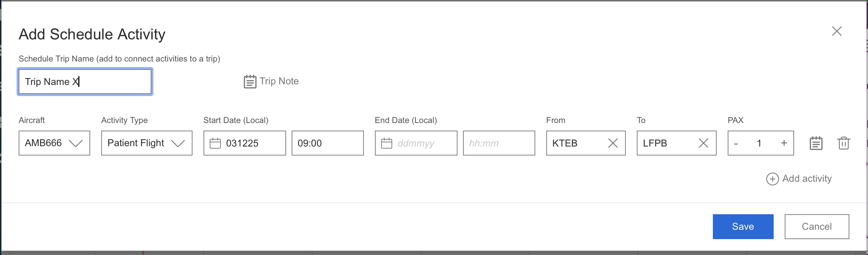The width and height of the screenshot is (868, 255).
Task: Delete the activity row with trash icon
Action: click(843, 143)
